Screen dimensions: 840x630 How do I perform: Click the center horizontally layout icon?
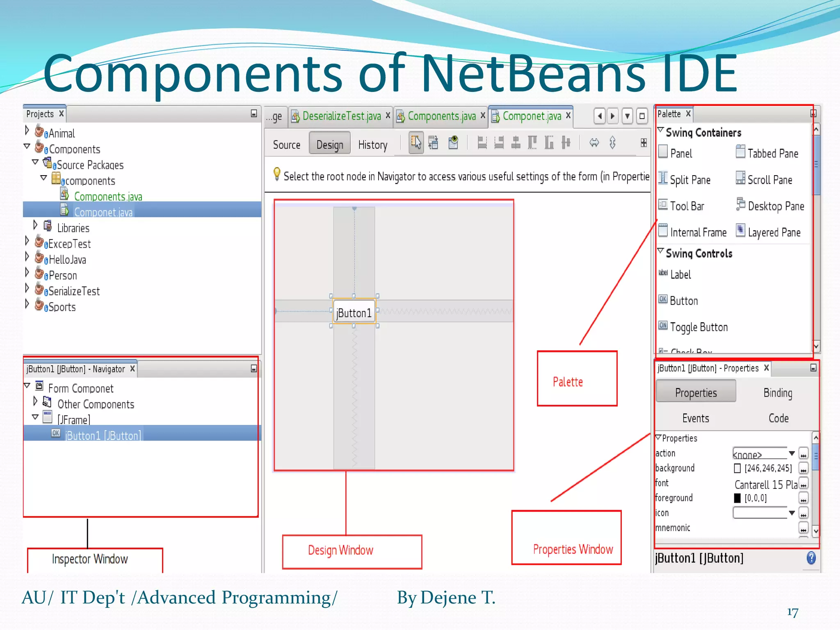click(x=516, y=143)
